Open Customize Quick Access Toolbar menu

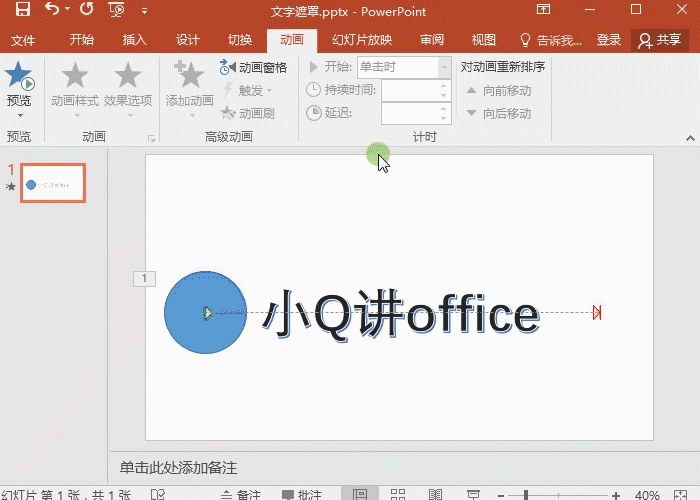pyautogui.click(x=144, y=11)
